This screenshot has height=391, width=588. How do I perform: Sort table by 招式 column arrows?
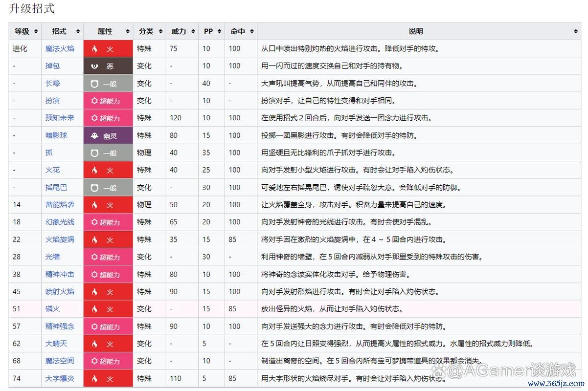(x=78, y=31)
